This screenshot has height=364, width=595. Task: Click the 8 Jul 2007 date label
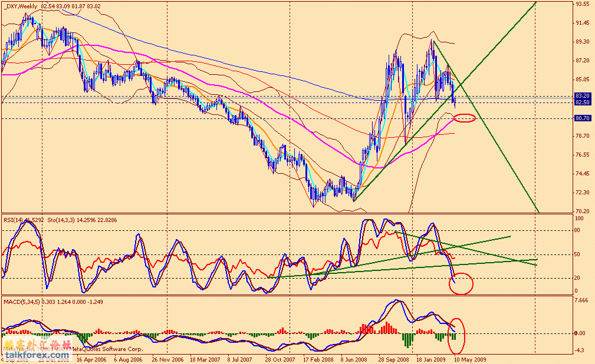(240, 359)
